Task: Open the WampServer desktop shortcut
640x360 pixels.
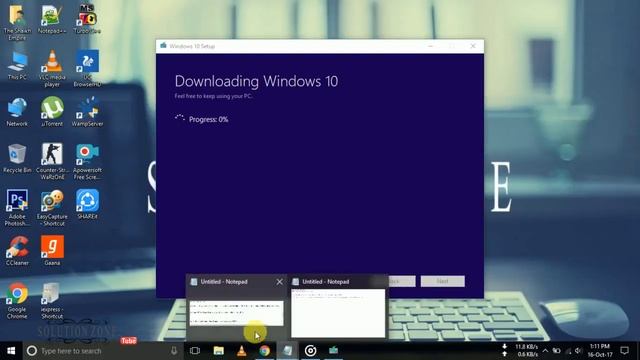Action: (x=87, y=112)
